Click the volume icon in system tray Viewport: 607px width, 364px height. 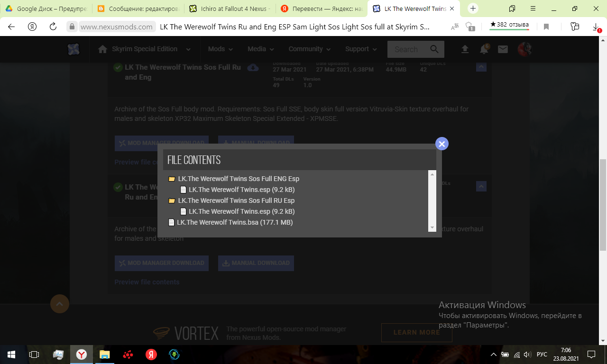(x=527, y=355)
